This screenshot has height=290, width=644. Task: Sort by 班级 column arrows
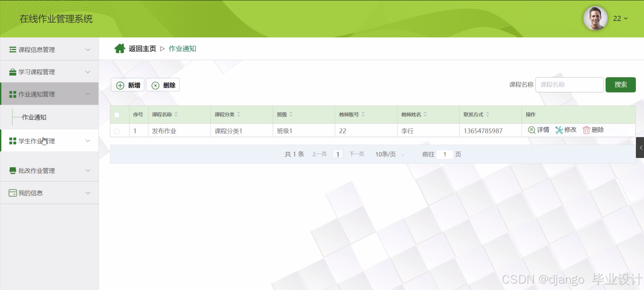(291, 115)
